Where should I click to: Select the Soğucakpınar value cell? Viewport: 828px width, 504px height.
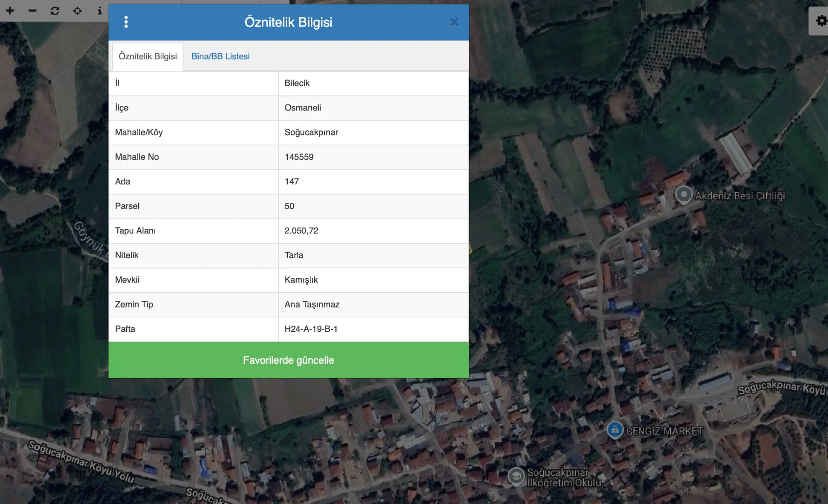(x=373, y=132)
